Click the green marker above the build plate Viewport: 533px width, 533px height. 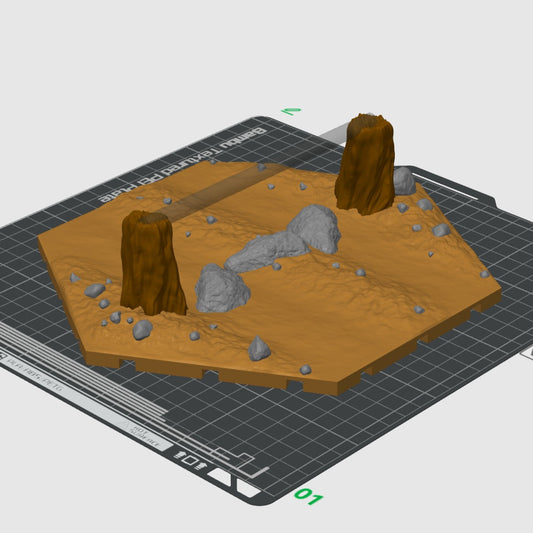tap(291, 111)
